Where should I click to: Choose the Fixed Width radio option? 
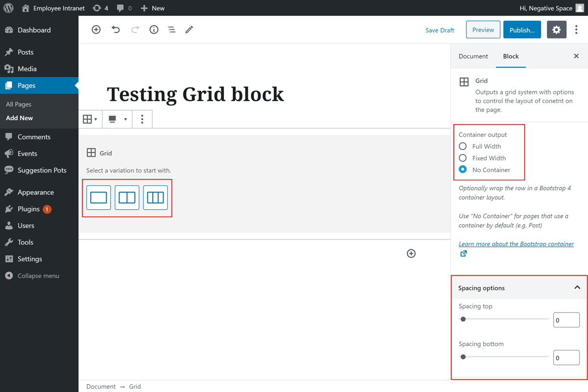coord(463,158)
